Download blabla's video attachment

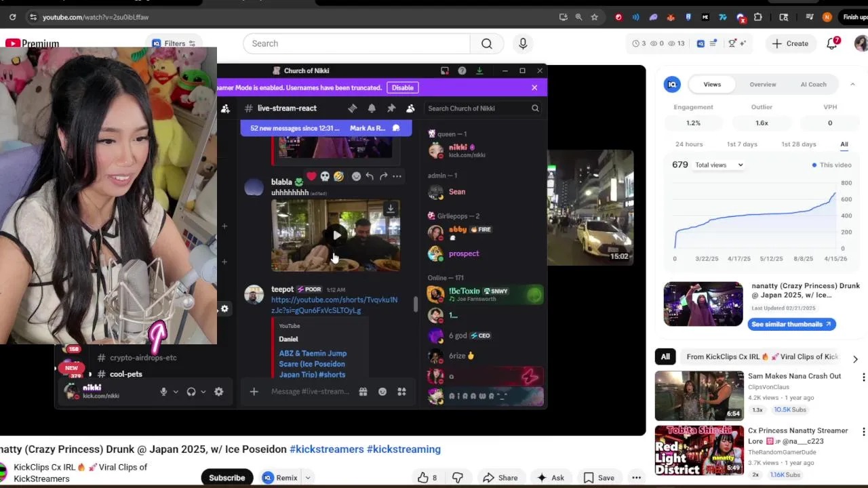coord(391,209)
